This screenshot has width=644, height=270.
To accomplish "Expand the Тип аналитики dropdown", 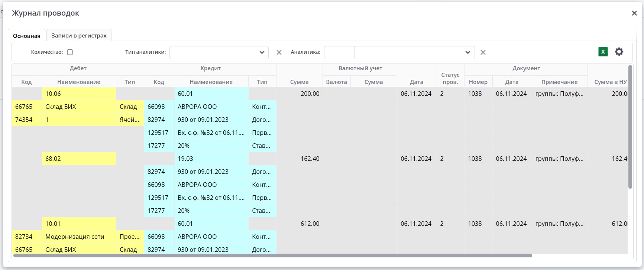I will pyautogui.click(x=262, y=53).
